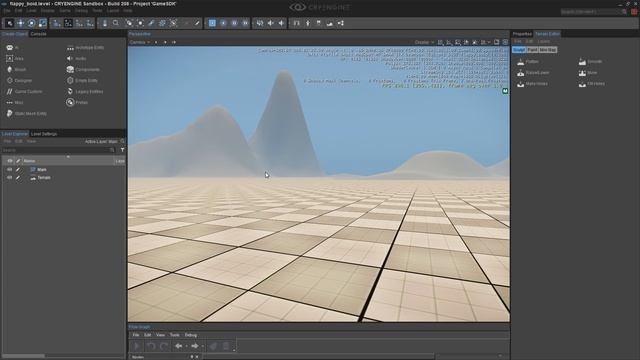Toggle visibility eye of Main layer
Screen dimensions: 640x360
click(x=9, y=169)
